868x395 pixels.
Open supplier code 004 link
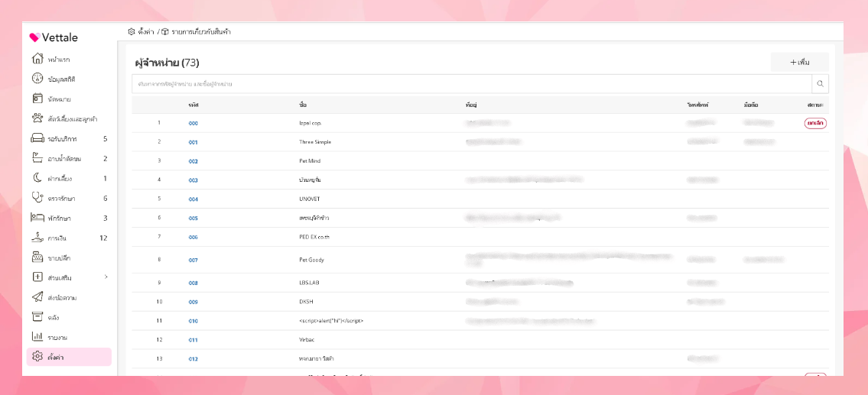pyautogui.click(x=193, y=199)
